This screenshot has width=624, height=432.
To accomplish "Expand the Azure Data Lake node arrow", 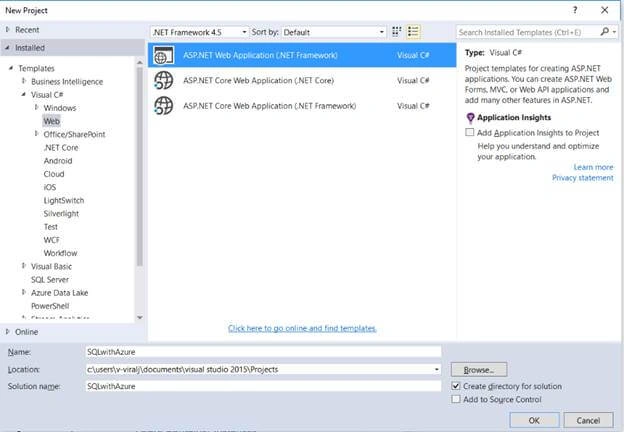I will coord(24,292).
